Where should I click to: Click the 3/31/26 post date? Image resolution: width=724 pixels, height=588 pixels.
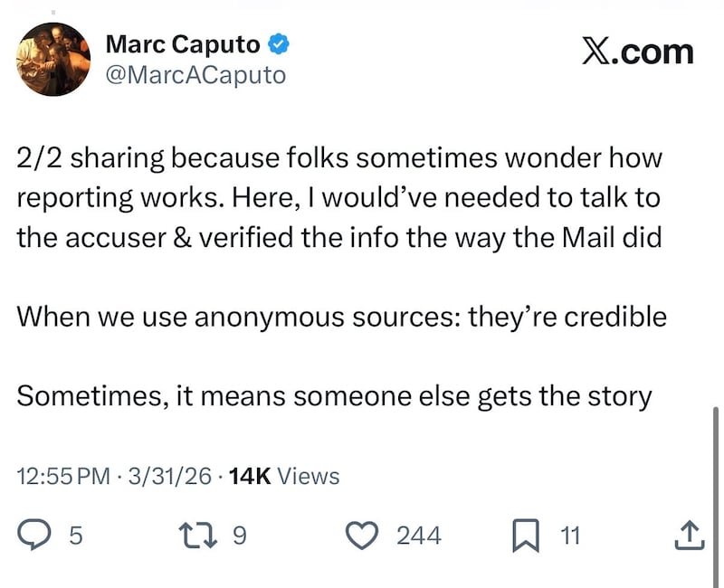tap(172, 476)
